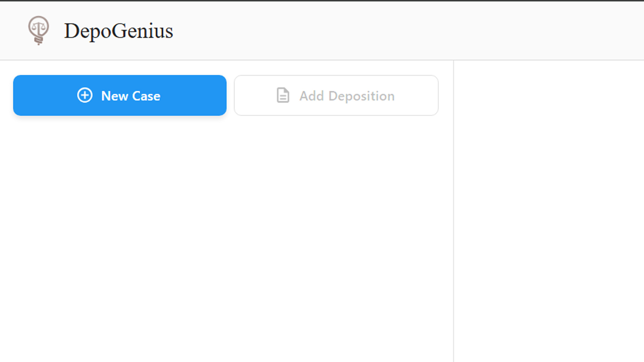Click the screw base of the lightbulb logo

pyautogui.click(x=39, y=41)
